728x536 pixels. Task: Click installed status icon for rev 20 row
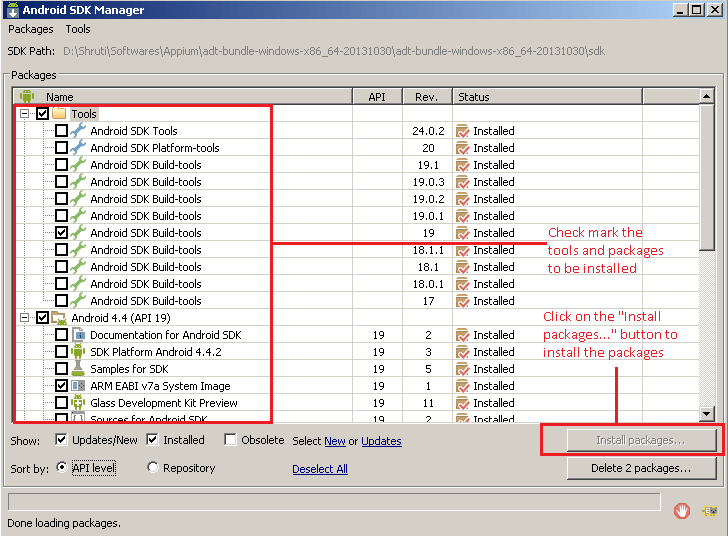click(462, 148)
